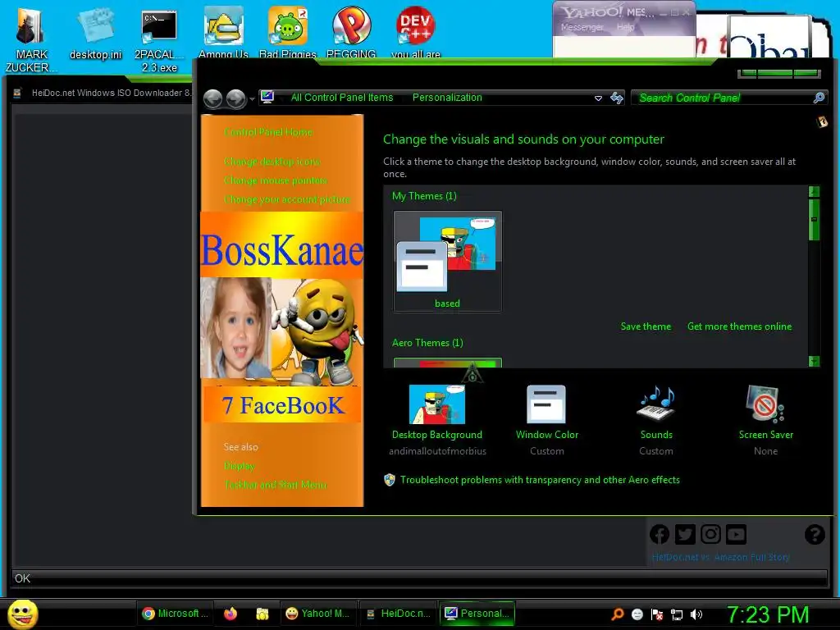Open Messenger menu in Yahoo window
840x630 pixels.
pos(582,27)
